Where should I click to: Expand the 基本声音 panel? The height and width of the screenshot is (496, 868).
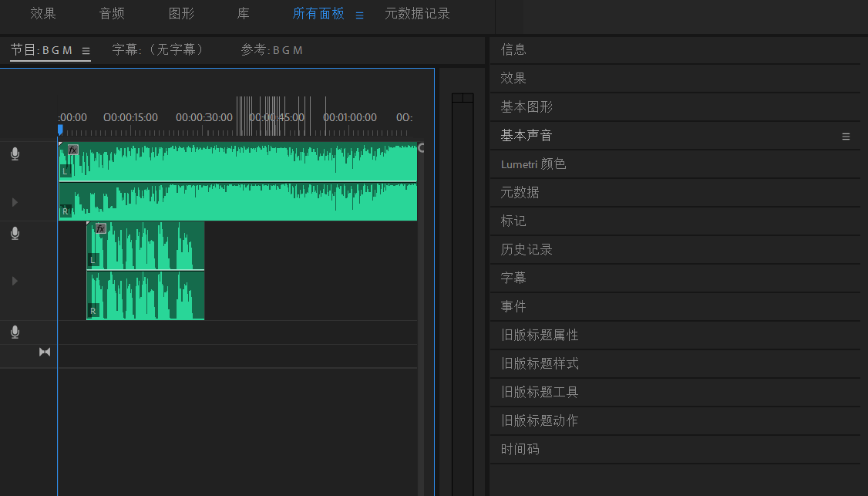click(x=675, y=135)
